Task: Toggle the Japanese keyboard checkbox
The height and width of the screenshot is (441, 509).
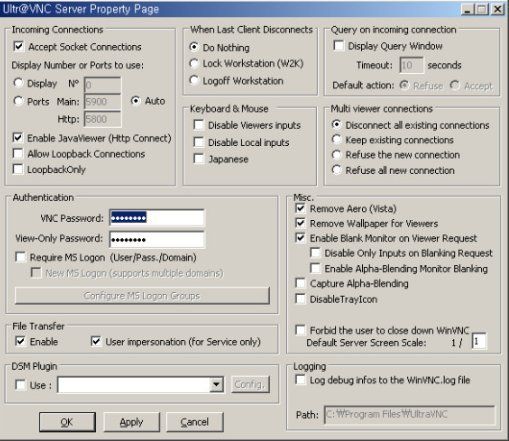Action: tap(199, 159)
